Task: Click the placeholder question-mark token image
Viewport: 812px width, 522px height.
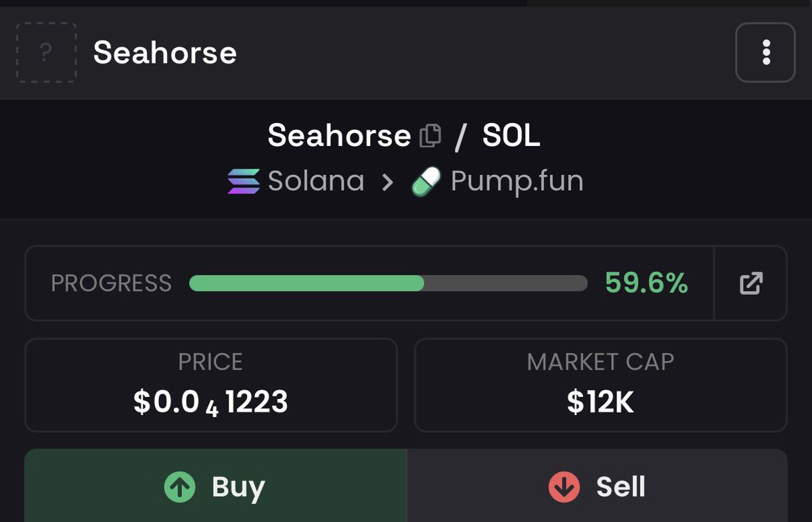Action: [47, 53]
